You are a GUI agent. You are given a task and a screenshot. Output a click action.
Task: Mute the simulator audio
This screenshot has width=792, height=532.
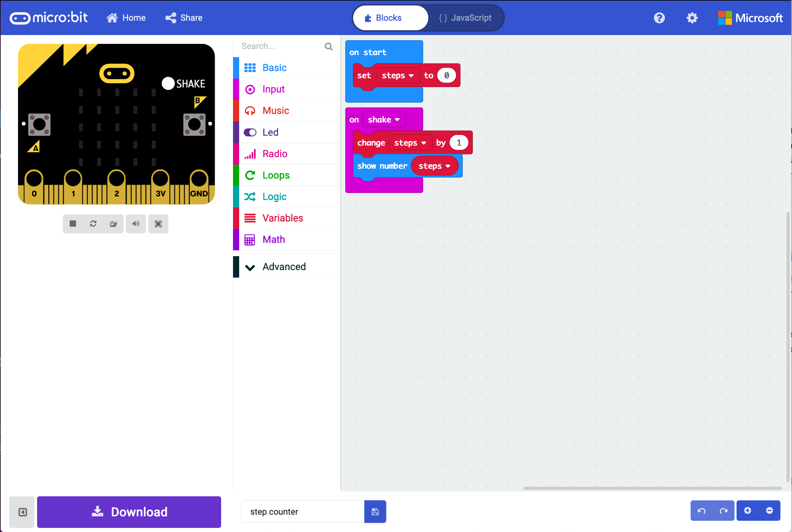pyautogui.click(x=136, y=223)
